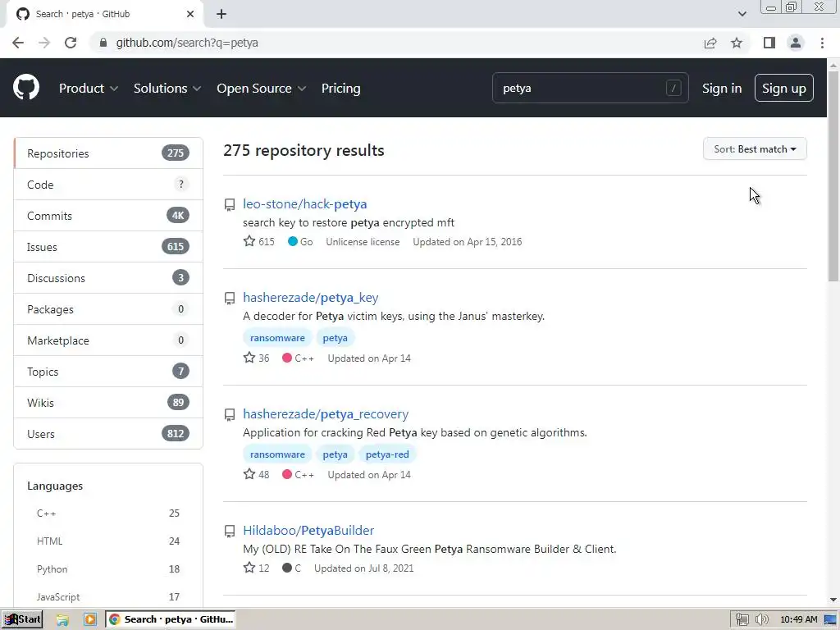Click star icon for hasherezade/petya_recovery

[249, 473]
